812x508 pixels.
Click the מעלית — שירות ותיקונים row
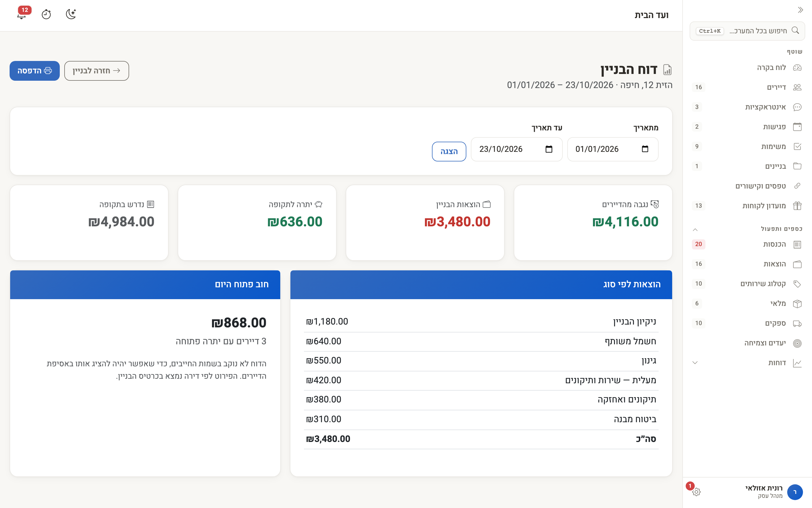(x=481, y=381)
